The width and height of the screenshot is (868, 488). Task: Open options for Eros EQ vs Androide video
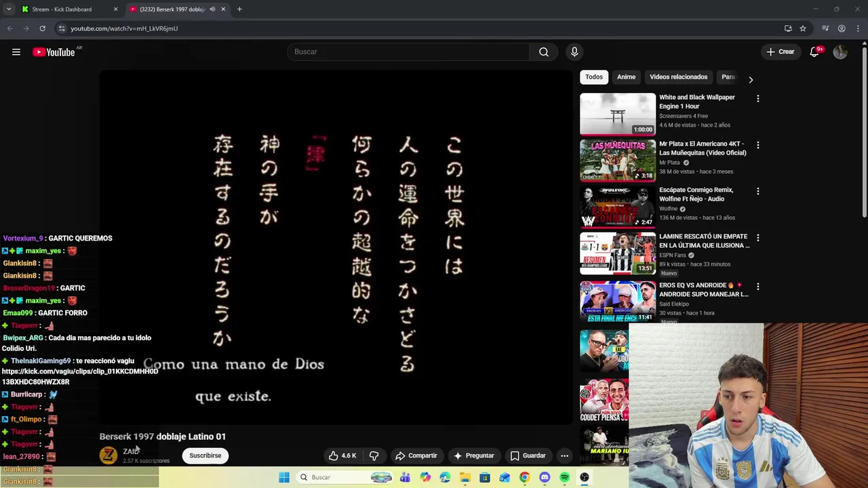click(x=758, y=287)
